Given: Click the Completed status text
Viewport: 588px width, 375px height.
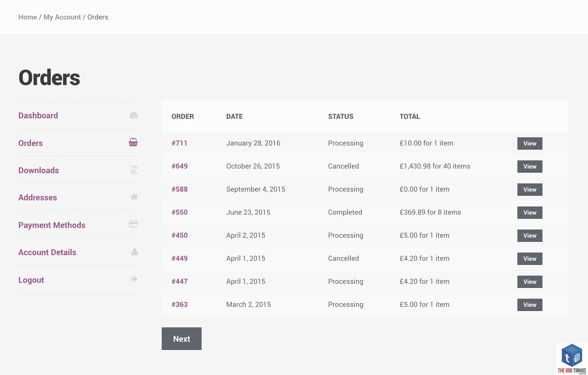Looking at the screenshot, I should click(x=345, y=212).
